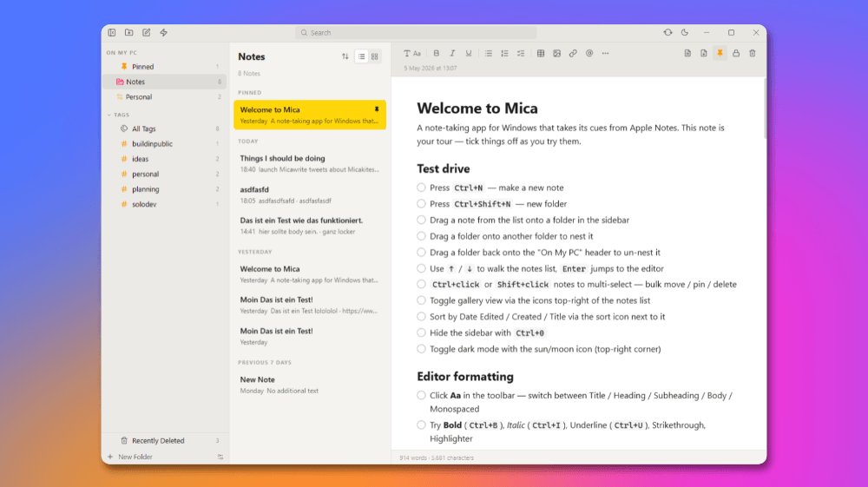Insert a link
The height and width of the screenshot is (487, 868).
pyautogui.click(x=573, y=54)
